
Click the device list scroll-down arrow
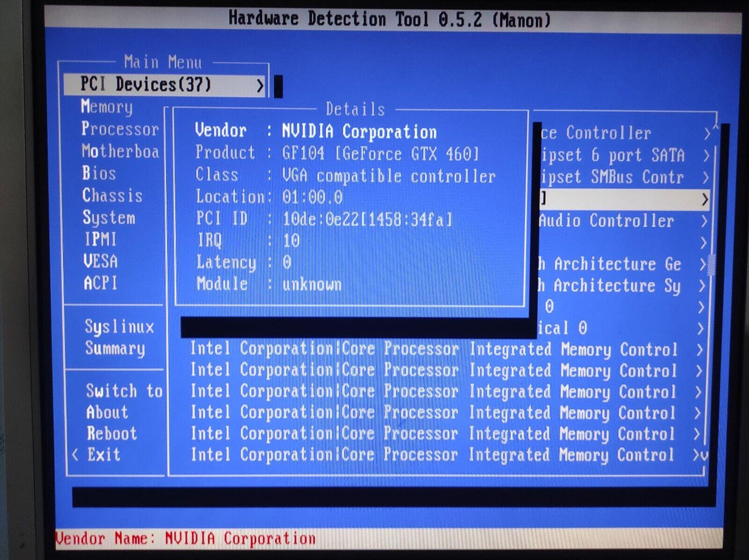point(704,456)
